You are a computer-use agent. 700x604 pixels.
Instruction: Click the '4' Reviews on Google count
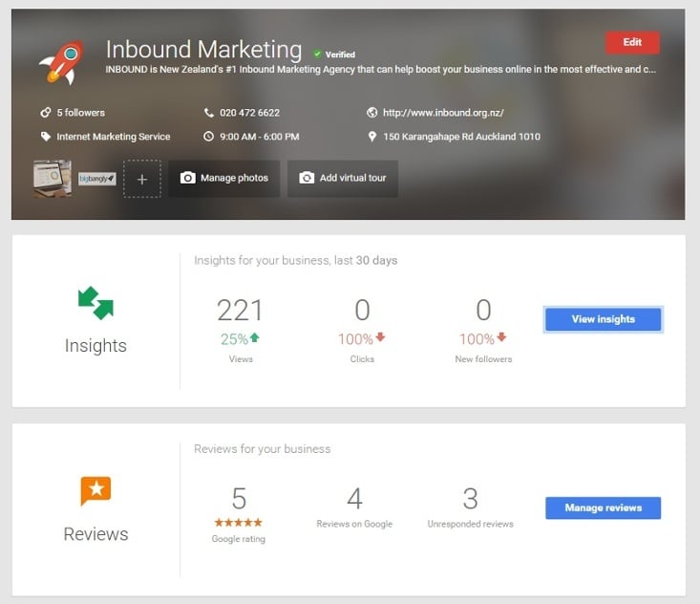pos(354,499)
